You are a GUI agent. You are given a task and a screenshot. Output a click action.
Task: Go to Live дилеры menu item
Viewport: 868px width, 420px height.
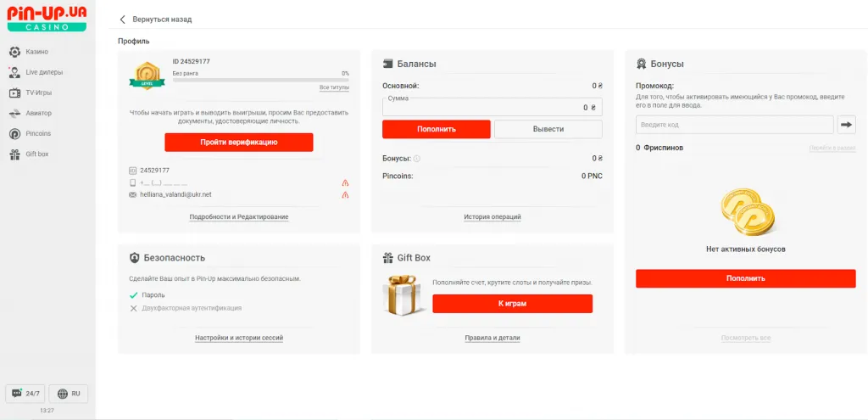pos(44,72)
